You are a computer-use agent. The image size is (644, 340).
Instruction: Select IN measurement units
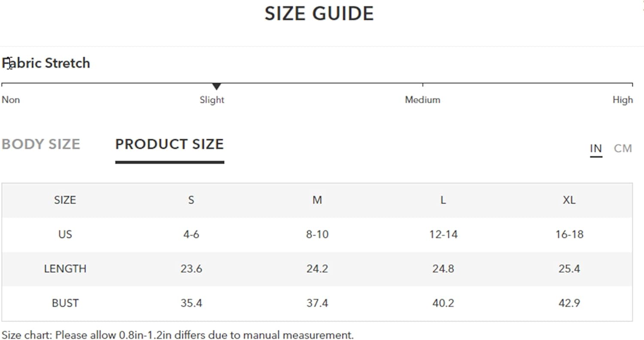tap(596, 149)
